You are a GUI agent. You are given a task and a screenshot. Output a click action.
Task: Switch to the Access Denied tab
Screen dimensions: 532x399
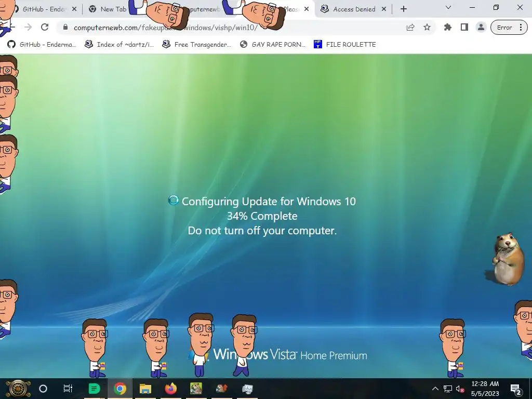click(x=354, y=9)
